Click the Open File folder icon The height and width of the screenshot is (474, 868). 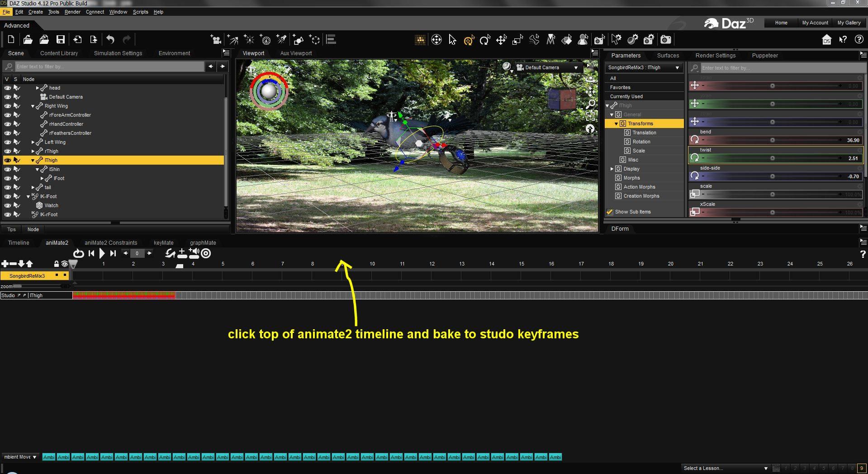(28, 40)
